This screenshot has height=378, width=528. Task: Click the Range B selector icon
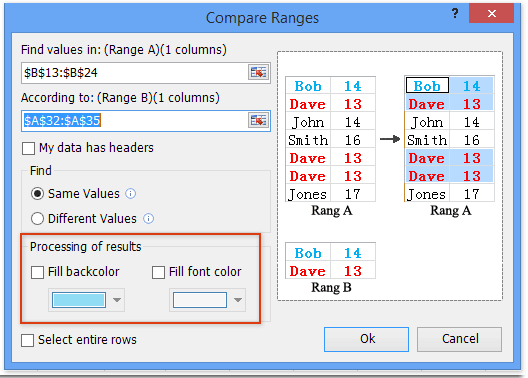tap(258, 121)
